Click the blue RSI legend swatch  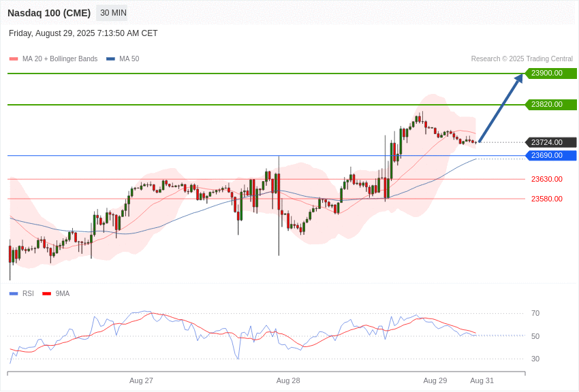click(14, 293)
